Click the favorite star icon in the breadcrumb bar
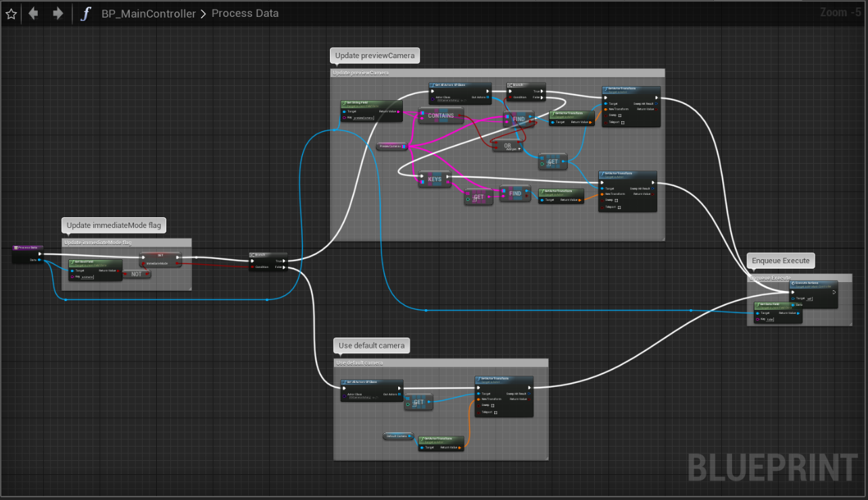Screen dimensions: 868x500 point(11,14)
